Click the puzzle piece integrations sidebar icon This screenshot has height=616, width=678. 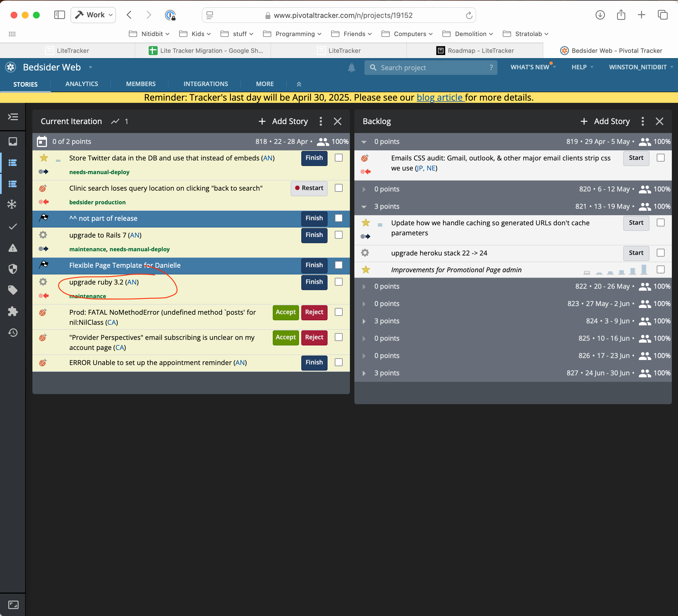tap(13, 311)
